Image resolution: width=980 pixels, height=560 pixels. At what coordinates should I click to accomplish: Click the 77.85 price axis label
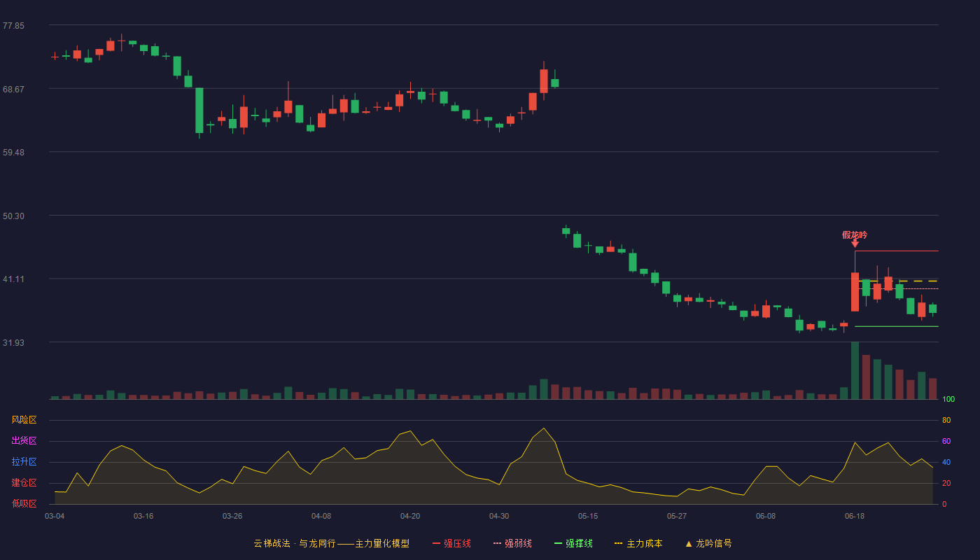(x=13, y=26)
